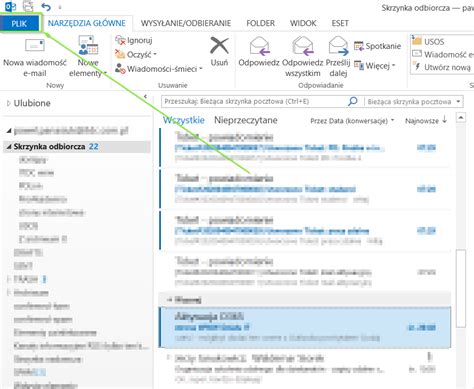Open the quick access toolbar customize arrow
Screen dimensions: 474x389
click(x=60, y=7)
